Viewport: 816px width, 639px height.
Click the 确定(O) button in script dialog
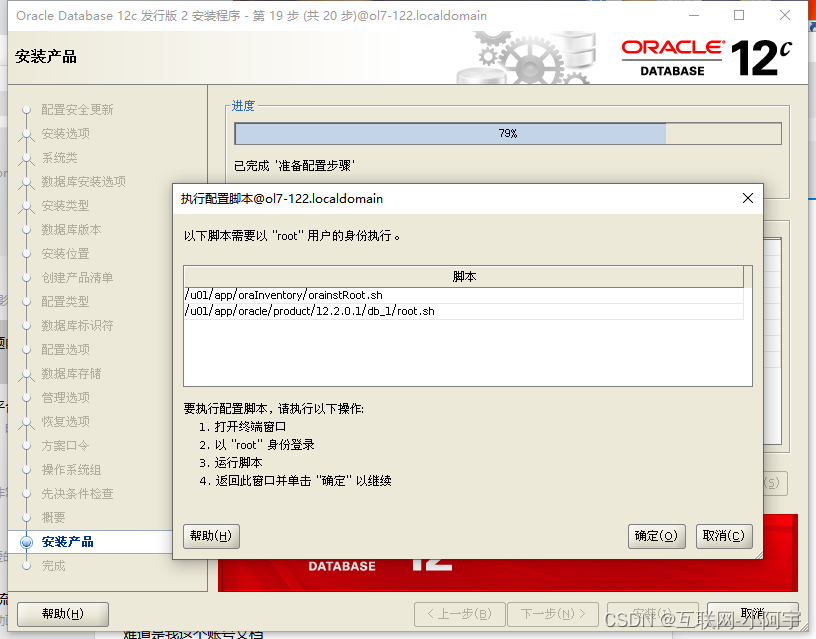pyautogui.click(x=656, y=536)
